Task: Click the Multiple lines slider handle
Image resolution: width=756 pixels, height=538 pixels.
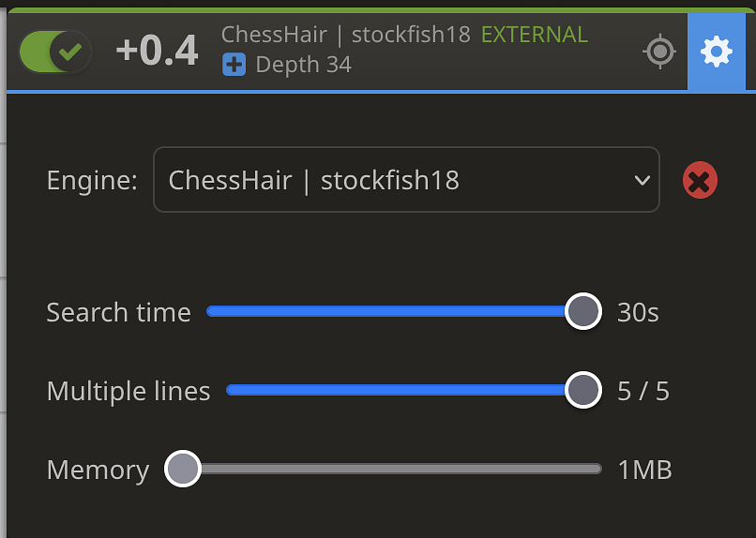Action: 583,390
